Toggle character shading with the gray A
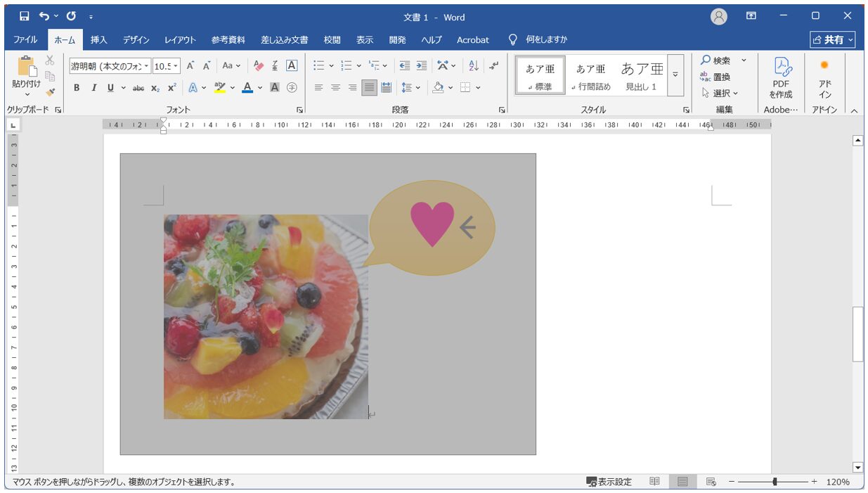 275,88
